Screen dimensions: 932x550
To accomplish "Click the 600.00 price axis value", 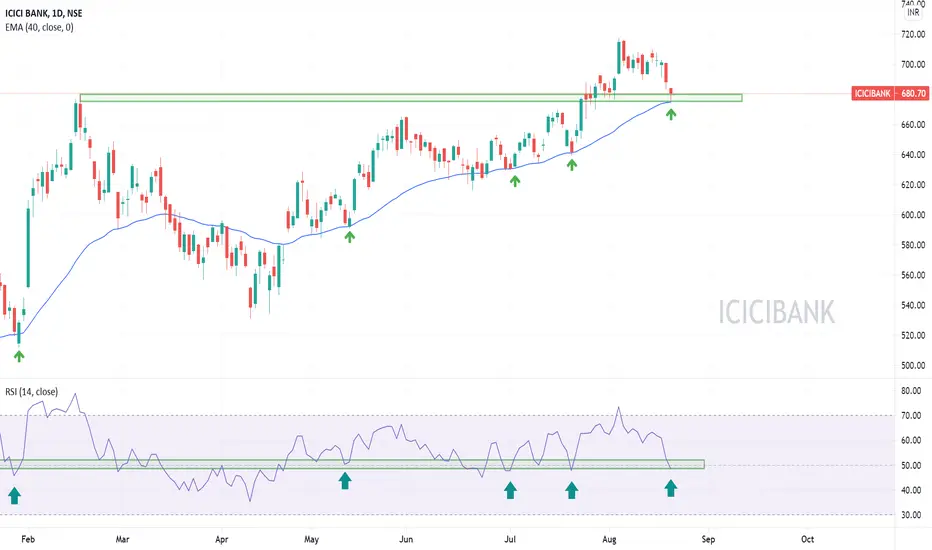I will (913, 215).
